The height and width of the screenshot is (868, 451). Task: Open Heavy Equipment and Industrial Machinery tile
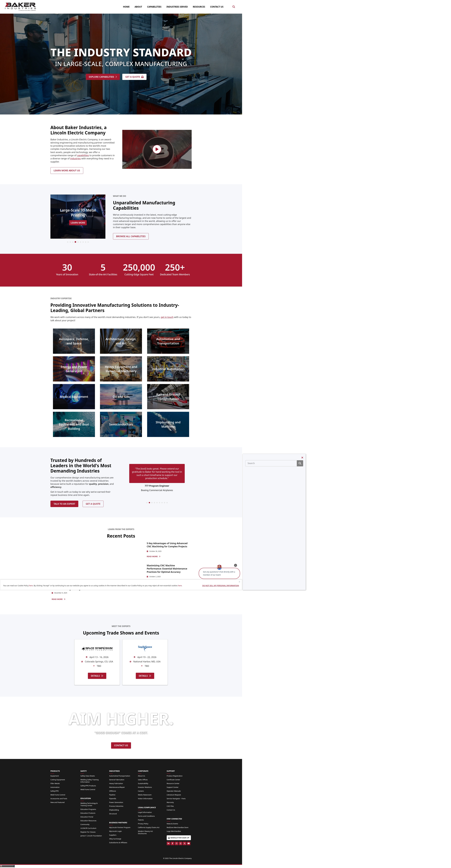(x=121, y=369)
